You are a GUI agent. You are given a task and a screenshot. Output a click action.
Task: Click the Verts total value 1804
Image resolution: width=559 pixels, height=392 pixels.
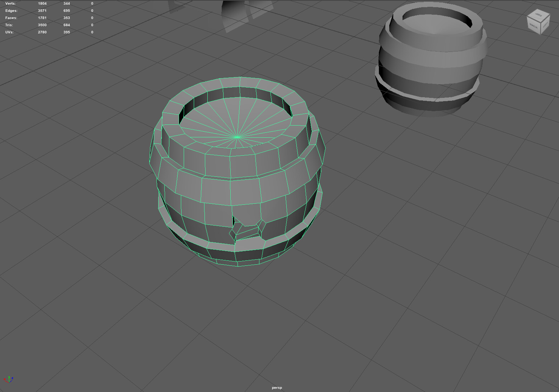tap(42, 4)
